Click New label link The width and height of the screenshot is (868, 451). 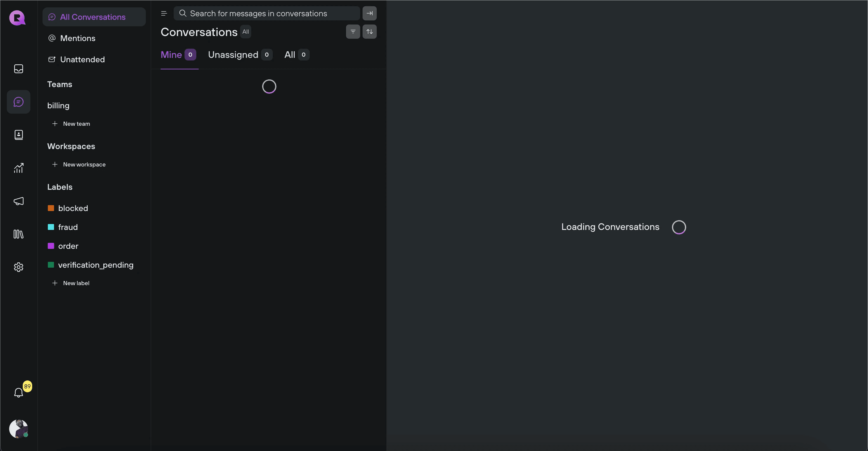pos(76,283)
